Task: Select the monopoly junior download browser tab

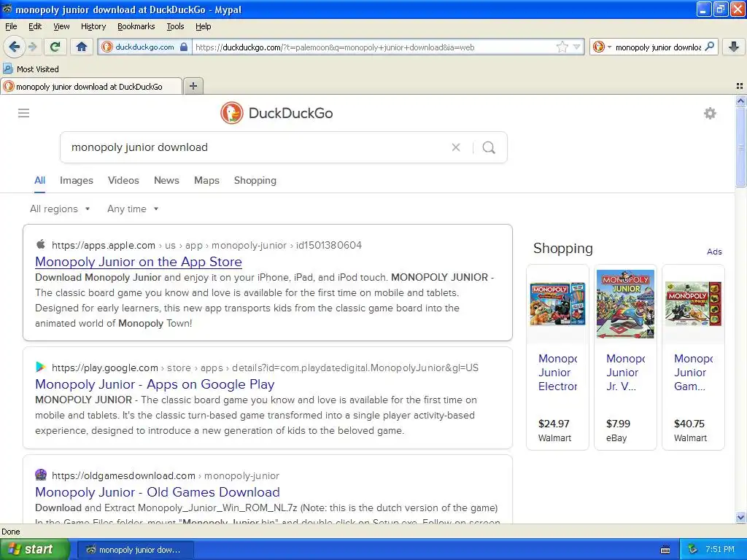Action: point(91,86)
